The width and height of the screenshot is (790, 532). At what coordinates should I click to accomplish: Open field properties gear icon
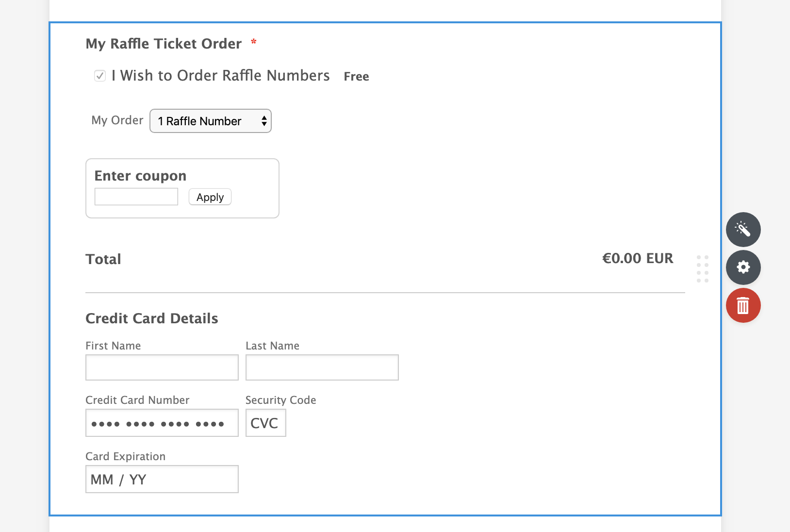click(x=743, y=267)
